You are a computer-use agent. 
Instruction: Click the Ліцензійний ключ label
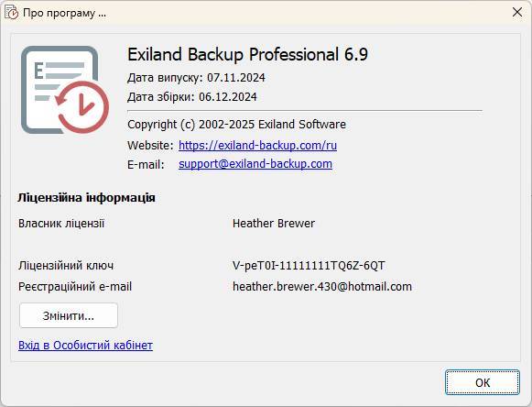66,265
